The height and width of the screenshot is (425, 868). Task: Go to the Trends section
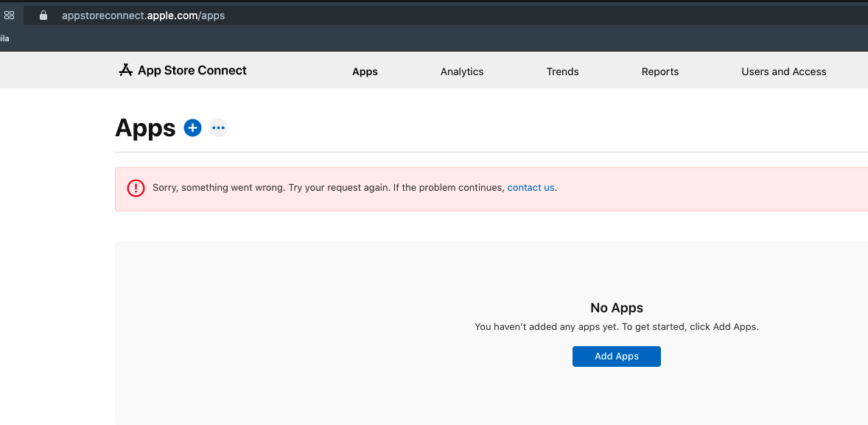[x=562, y=71]
